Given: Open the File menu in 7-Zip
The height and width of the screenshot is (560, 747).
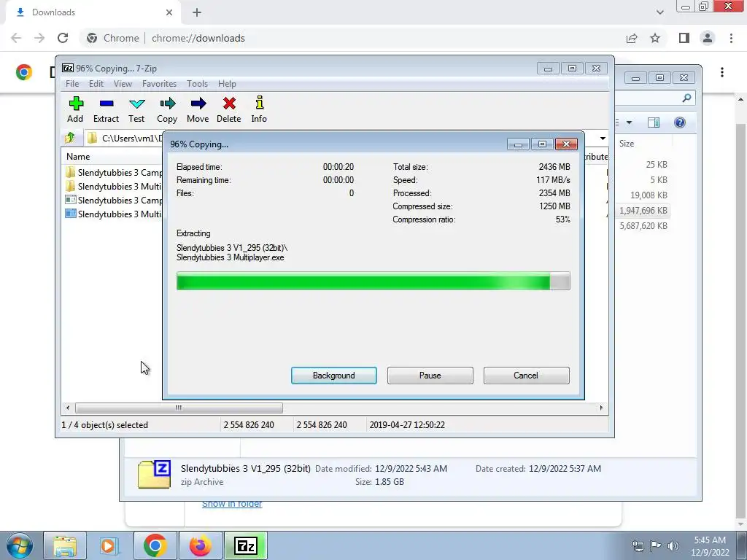Looking at the screenshot, I should click(72, 84).
